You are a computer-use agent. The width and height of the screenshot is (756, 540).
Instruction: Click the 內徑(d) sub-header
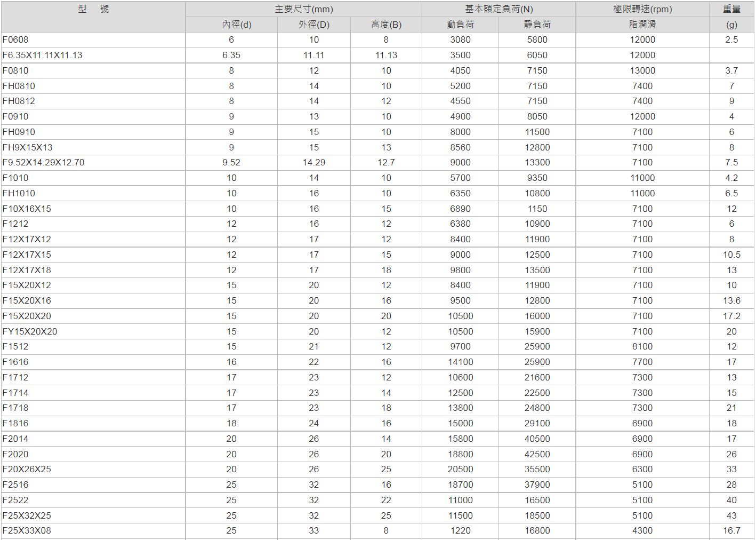[231, 25]
